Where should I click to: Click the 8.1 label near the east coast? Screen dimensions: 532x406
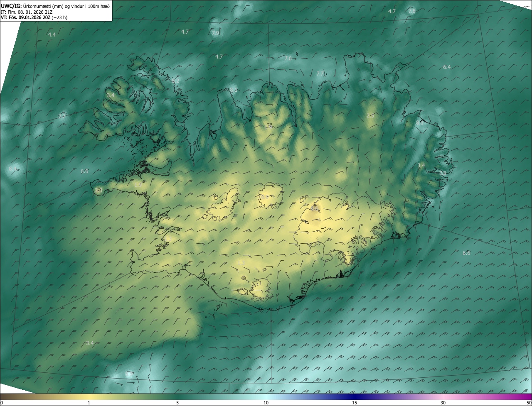coord(420,123)
